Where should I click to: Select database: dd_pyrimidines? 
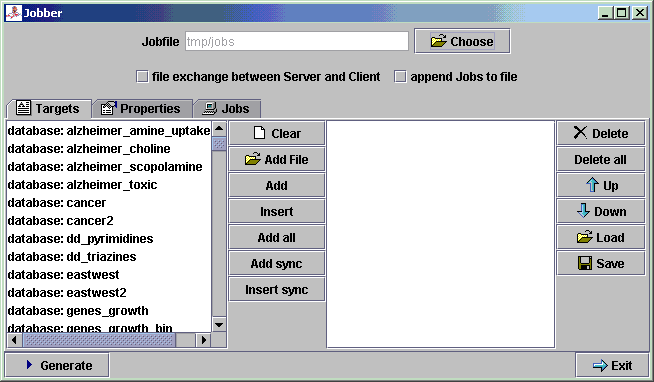click(109, 239)
